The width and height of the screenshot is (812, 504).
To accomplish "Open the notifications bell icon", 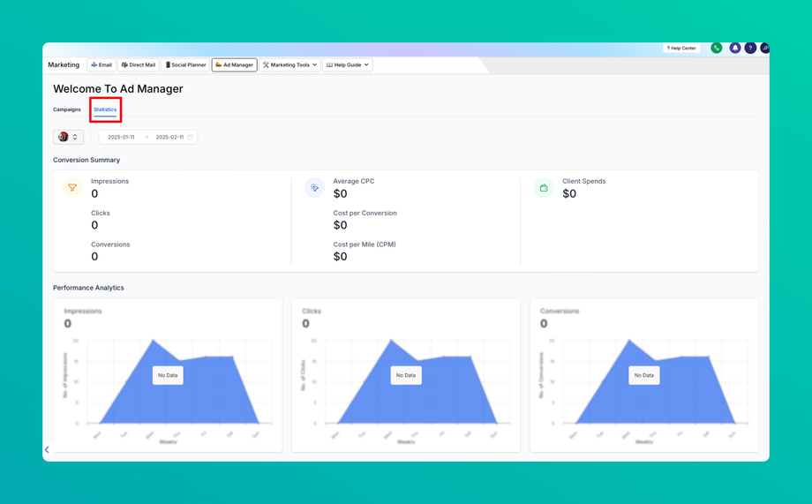I will point(735,49).
